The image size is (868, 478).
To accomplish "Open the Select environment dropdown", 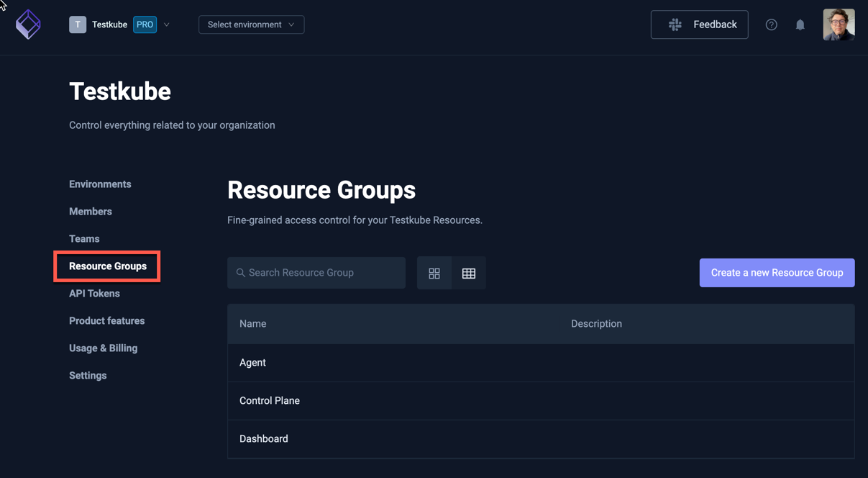I will (251, 24).
